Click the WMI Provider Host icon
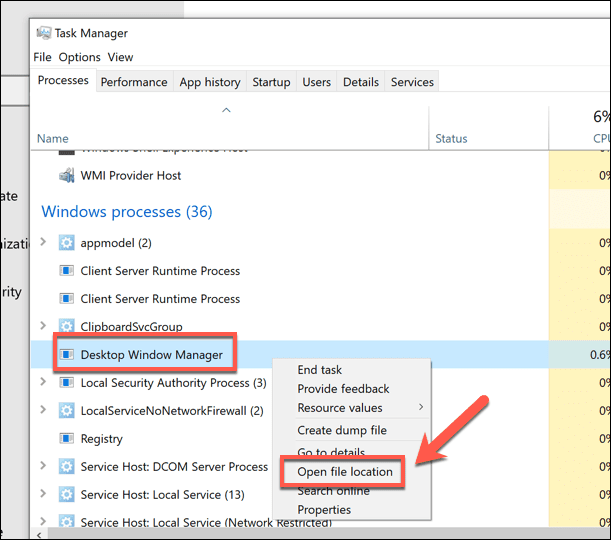Screen dimensions: 611x540 tap(67, 175)
